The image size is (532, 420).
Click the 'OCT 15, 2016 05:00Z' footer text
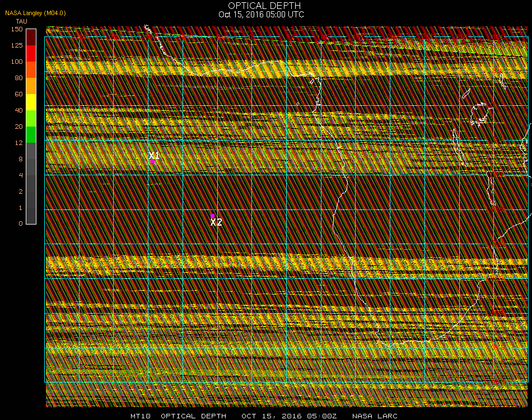click(x=289, y=416)
